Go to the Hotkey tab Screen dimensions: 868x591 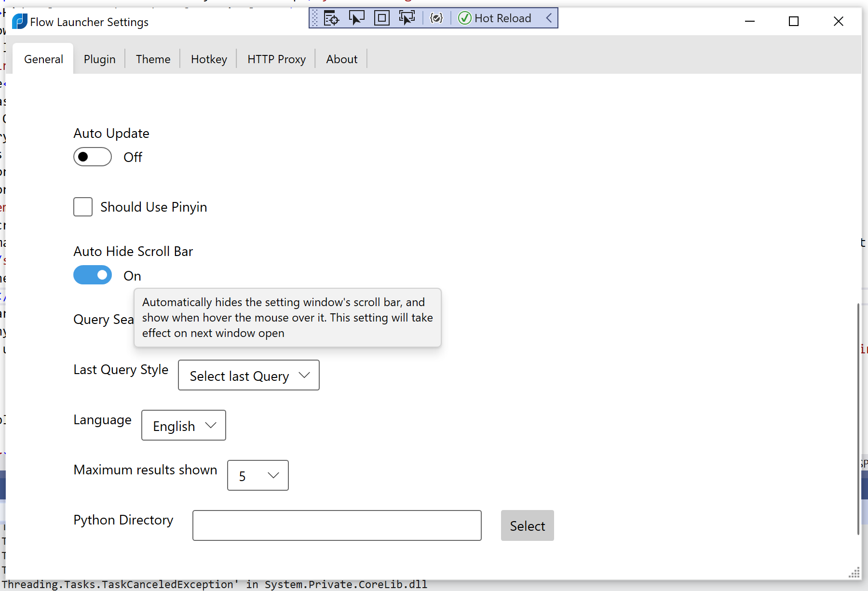(209, 59)
